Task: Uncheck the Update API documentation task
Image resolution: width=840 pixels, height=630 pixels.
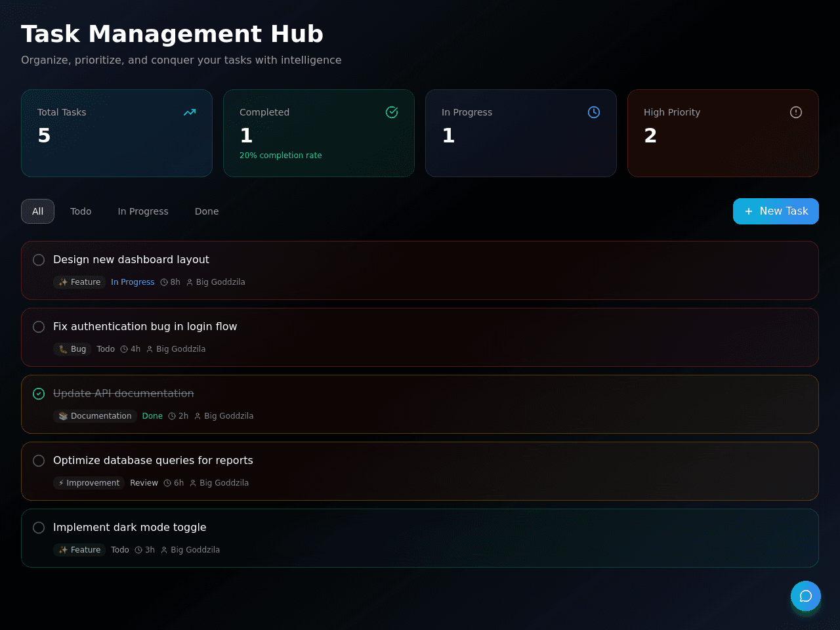Action: (x=39, y=394)
